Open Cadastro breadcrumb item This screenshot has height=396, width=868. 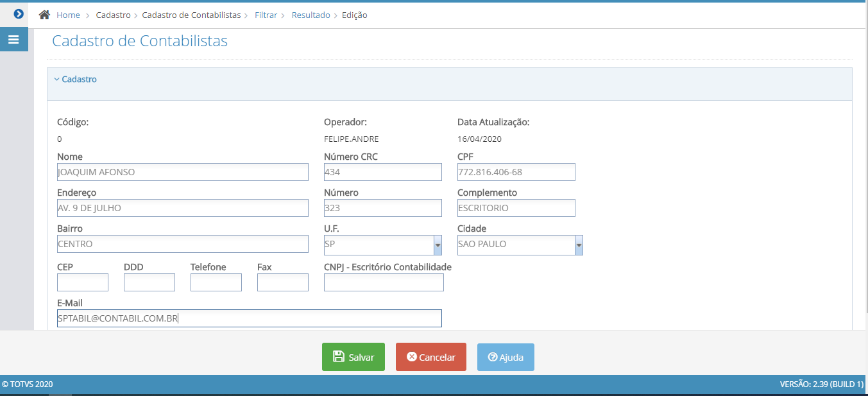coord(113,15)
